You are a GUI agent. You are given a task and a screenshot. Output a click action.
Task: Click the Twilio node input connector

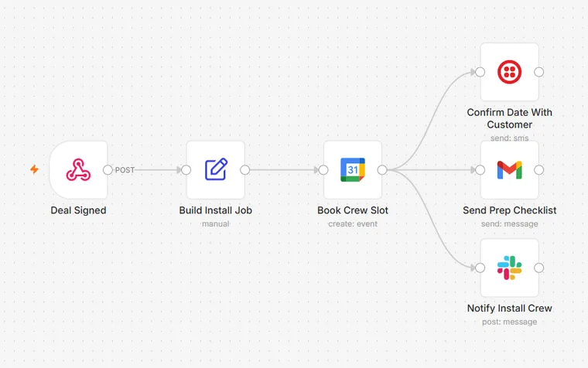480,72
